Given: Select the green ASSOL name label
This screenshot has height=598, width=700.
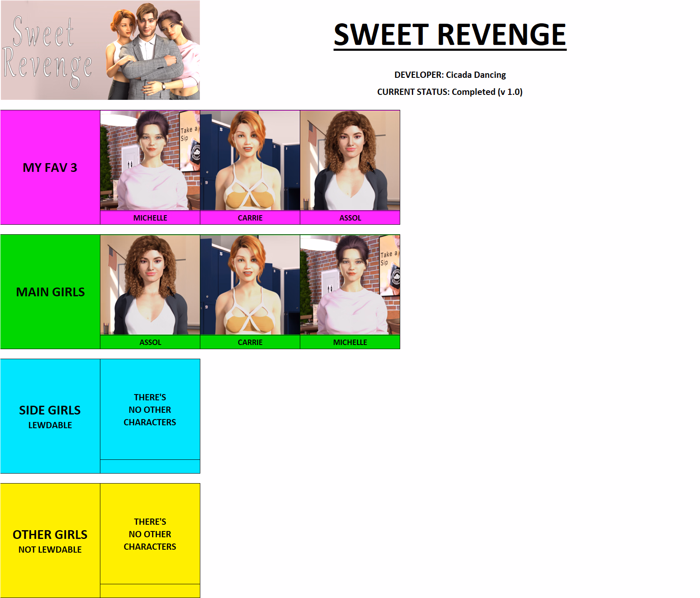Looking at the screenshot, I should (150, 342).
